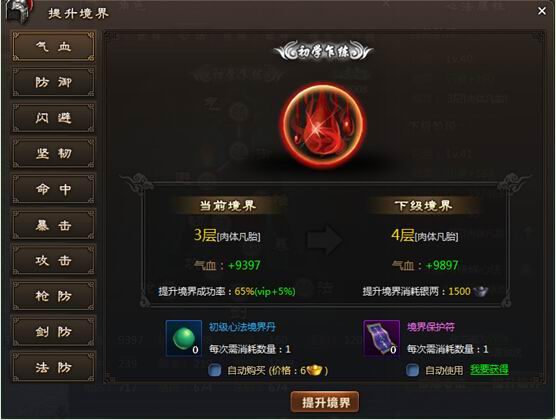Viewport: 556px width, 420px height.
Task: Select the 坚韧 attribute tab
Action: tap(54, 153)
